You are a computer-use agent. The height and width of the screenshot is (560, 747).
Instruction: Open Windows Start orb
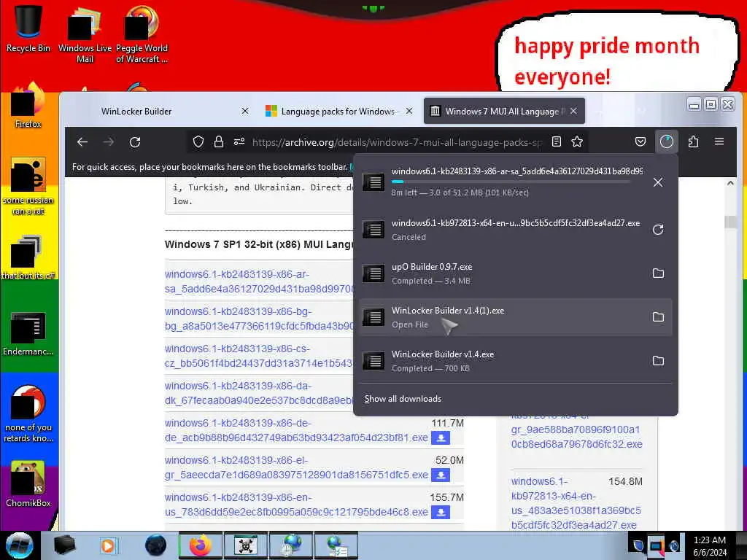click(x=20, y=545)
